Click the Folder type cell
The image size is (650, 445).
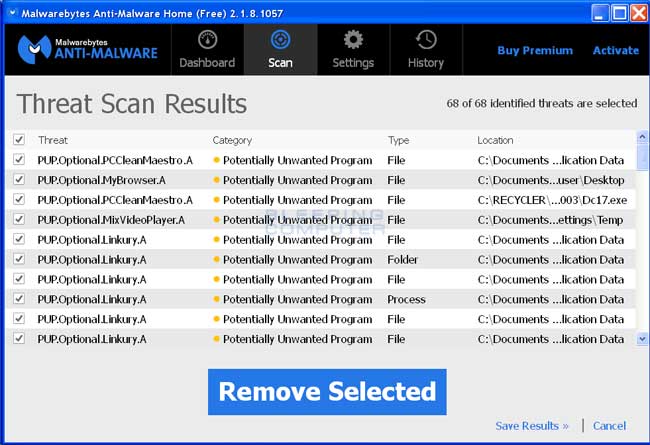point(403,260)
